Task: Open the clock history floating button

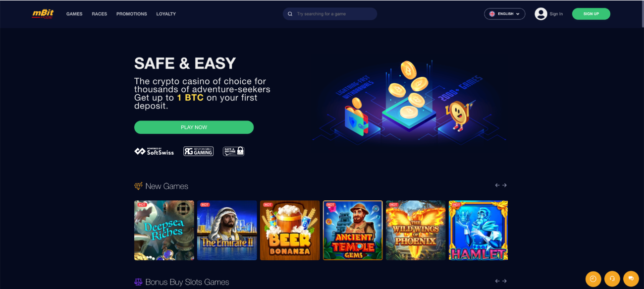Action: coord(593,279)
